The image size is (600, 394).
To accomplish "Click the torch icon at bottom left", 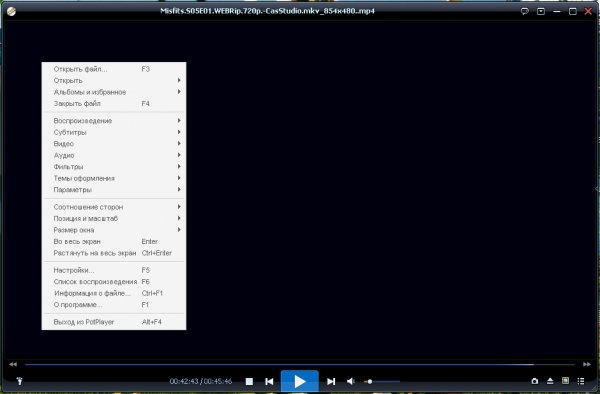I will coord(20,381).
